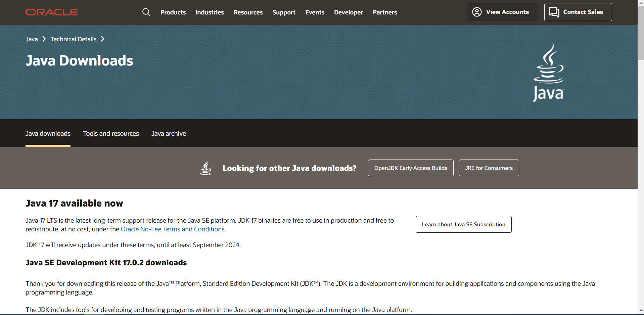This screenshot has height=315, width=644.
Task: Click 'Java 17 available now' heading
Action: [74, 203]
